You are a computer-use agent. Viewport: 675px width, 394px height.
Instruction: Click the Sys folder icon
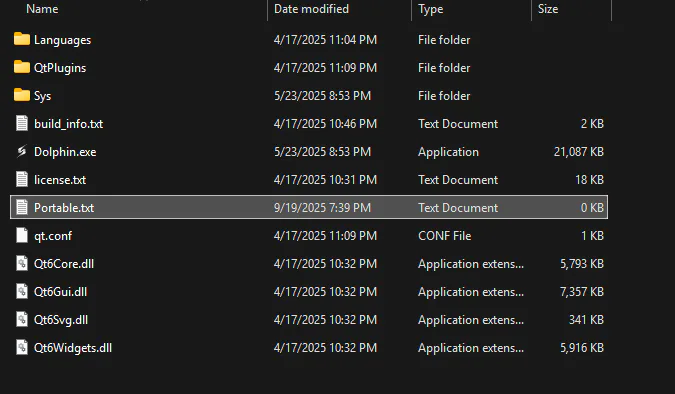tap(22, 95)
